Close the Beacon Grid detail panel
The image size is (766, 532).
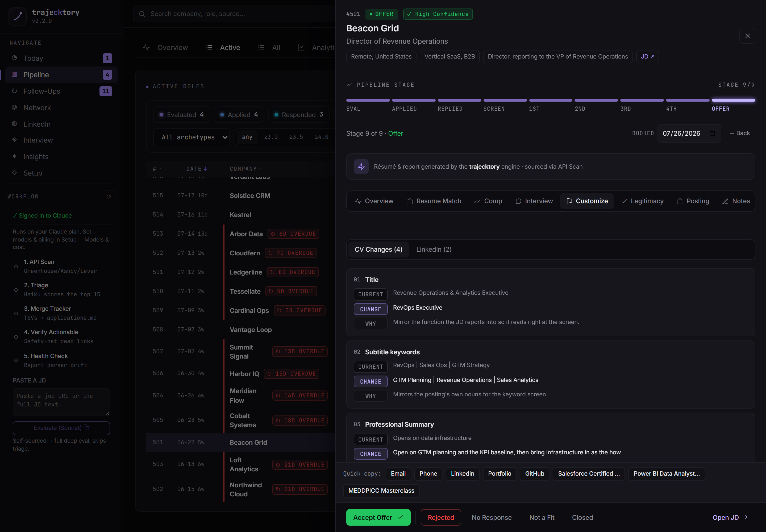click(747, 36)
